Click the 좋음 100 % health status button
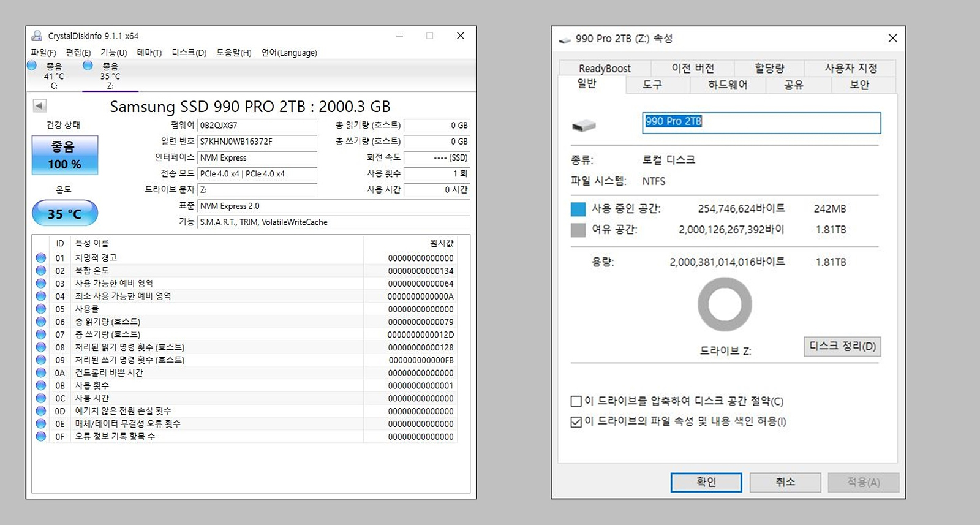980x525 pixels. pos(65,155)
